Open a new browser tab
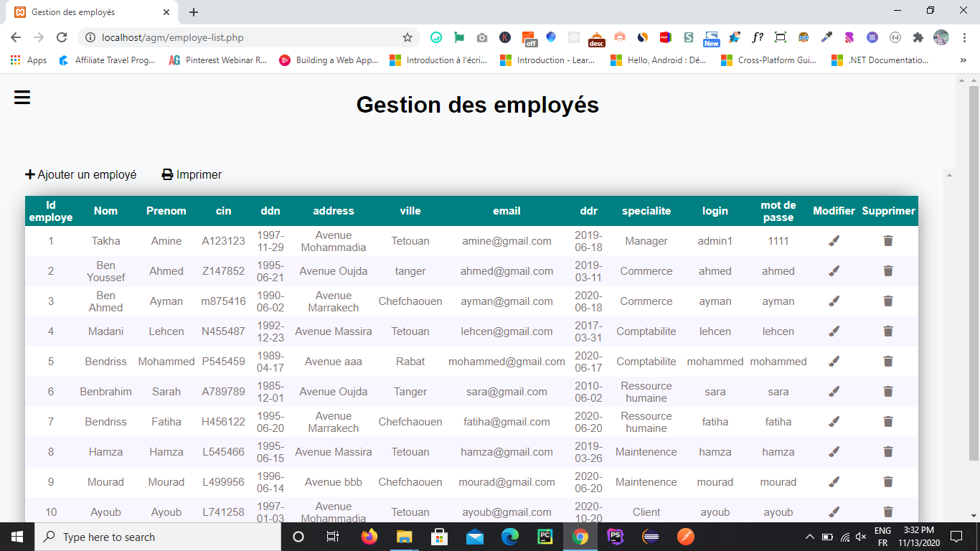The width and height of the screenshot is (980, 551). [x=194, y=12]
